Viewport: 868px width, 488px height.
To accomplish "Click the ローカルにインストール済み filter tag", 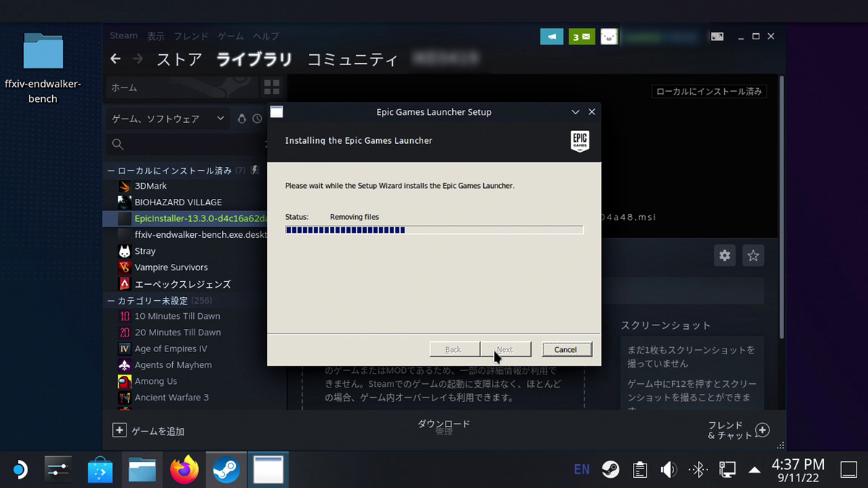I will [709, 92].
